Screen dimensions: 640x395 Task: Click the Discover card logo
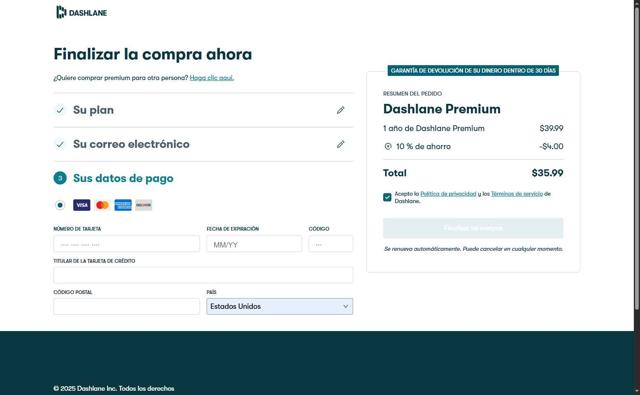144,205
